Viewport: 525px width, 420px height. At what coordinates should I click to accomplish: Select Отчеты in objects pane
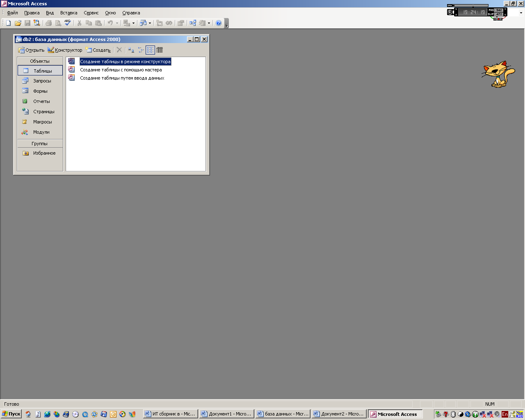(x=40, y=101)
